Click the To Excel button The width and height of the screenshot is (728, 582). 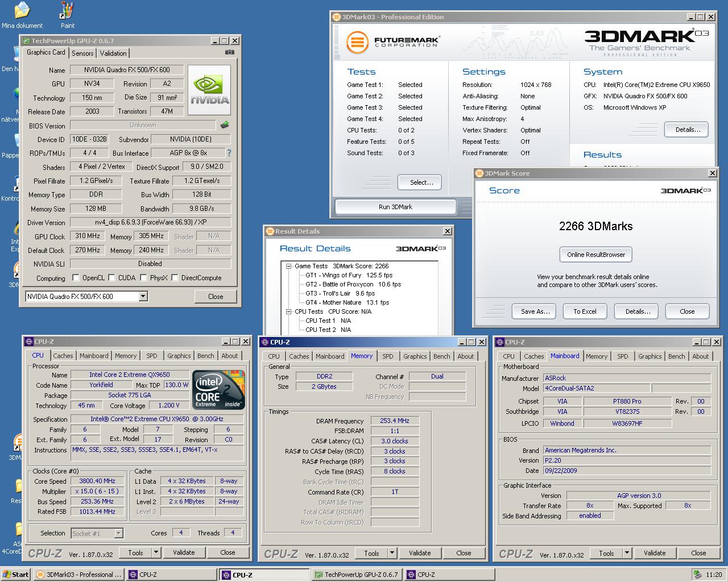(x=585, y=311)
